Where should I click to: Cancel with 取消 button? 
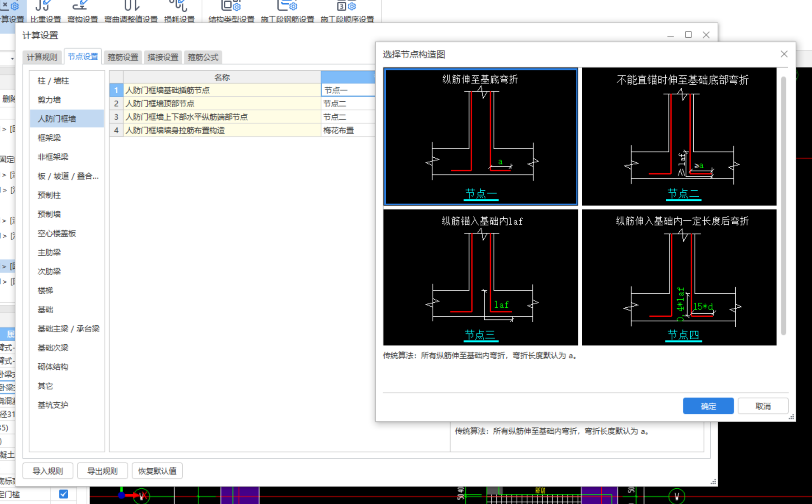click(763, 406)
